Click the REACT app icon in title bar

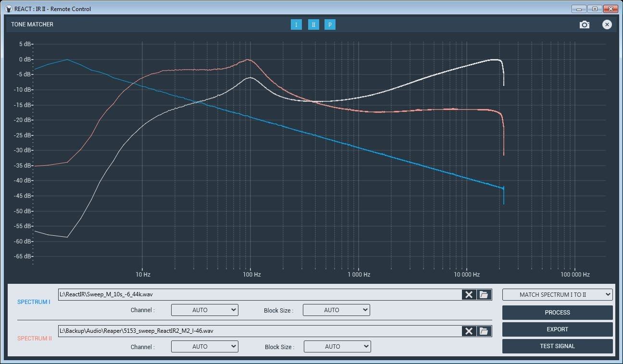coord(9,9)
